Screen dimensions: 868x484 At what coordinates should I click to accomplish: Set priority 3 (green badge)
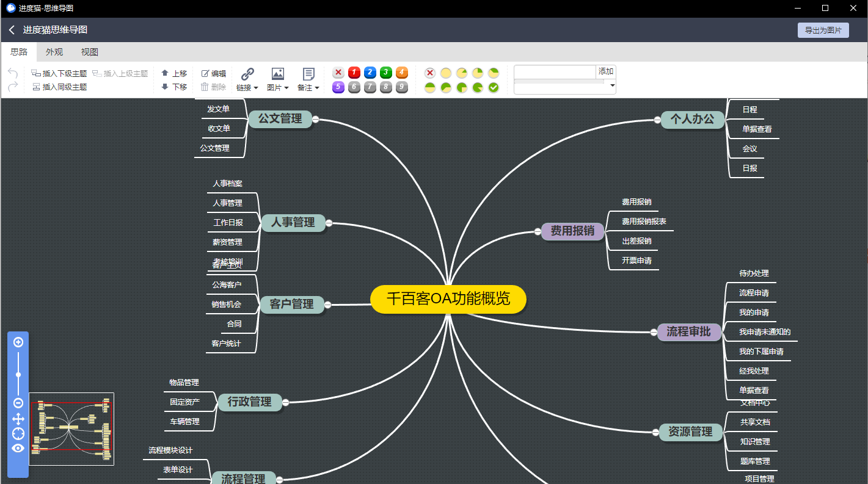386,73
